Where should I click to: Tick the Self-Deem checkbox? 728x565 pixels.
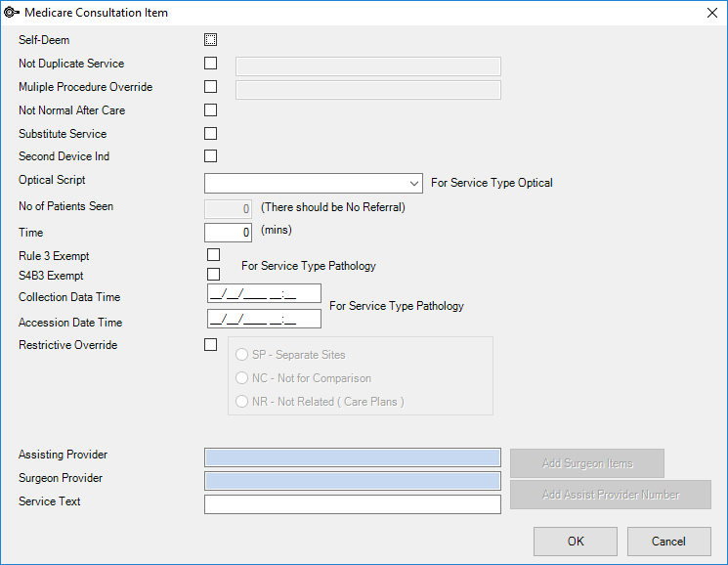click(x=210, y=39)
